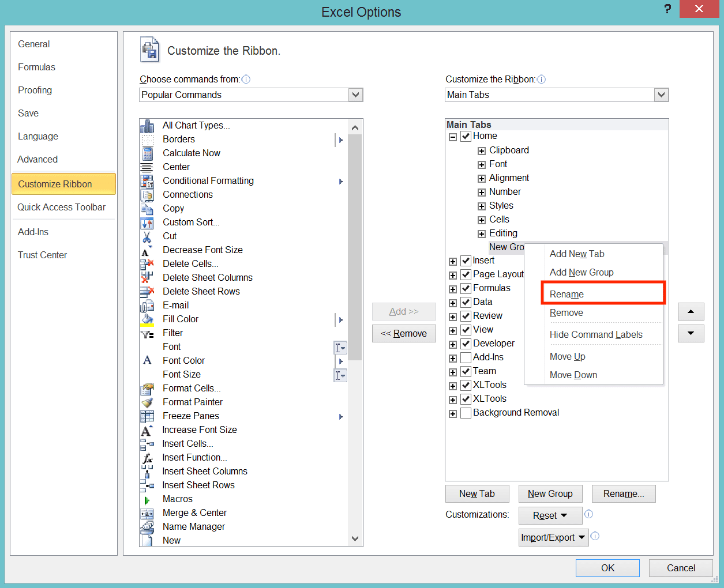Click the Borders command icon
The image size is (724, 588).
[147, 140]
